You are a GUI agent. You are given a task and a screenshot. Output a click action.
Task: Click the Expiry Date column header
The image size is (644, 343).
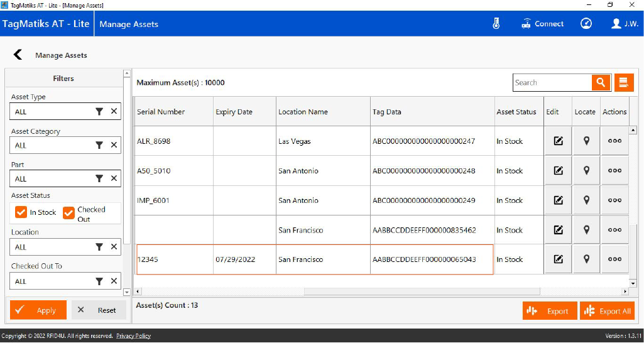coord(234,112)
